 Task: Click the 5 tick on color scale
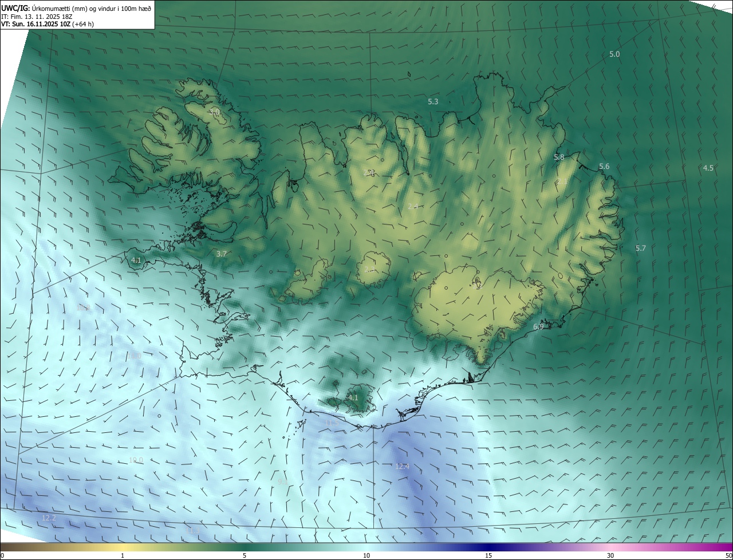tap(245, 555)
